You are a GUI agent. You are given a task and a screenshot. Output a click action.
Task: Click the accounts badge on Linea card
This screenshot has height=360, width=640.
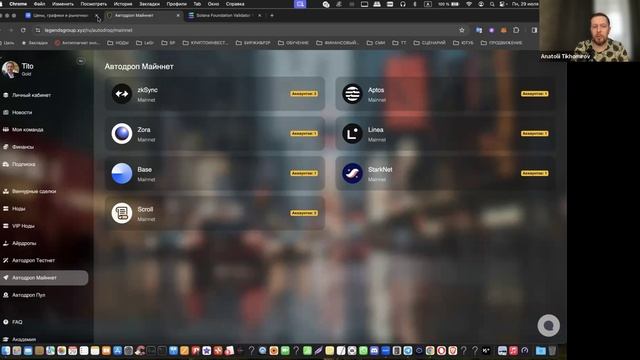click(535, 133)
